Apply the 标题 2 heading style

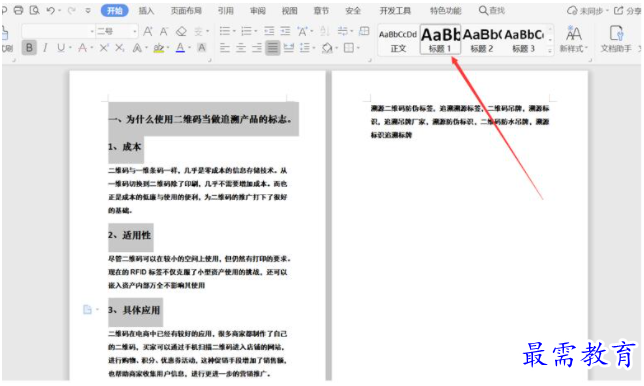pyautogui.click(x=482, y=40)
